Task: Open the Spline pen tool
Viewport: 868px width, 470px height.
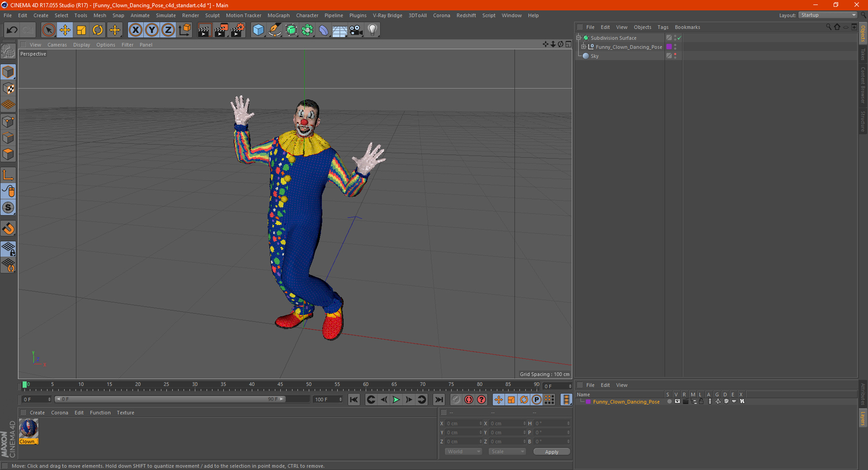Action: coord(275,30)
